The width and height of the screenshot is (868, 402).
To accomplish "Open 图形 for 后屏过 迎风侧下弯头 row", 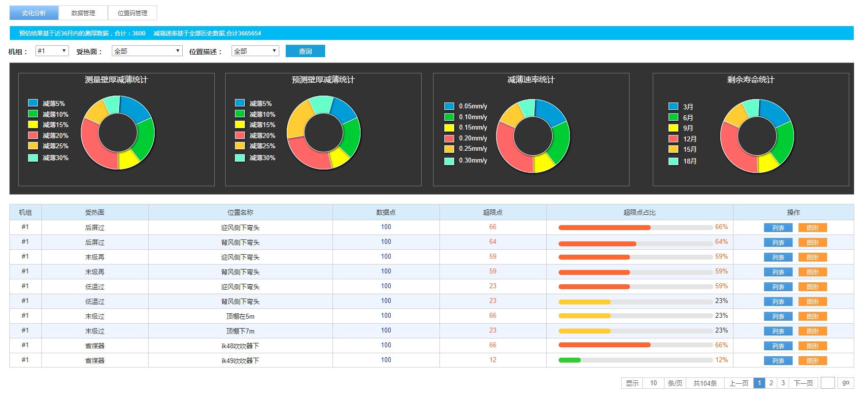I will coord(813,228).
